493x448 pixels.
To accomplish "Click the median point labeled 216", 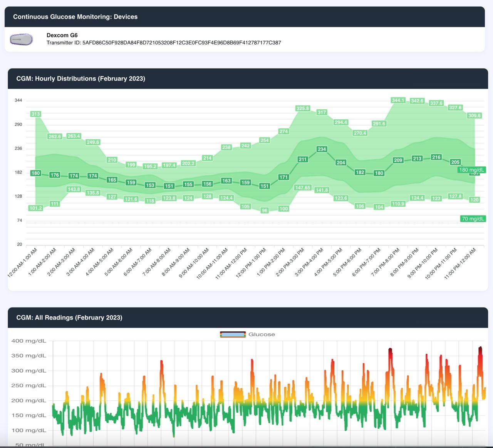I will click(x=436, y=157).
